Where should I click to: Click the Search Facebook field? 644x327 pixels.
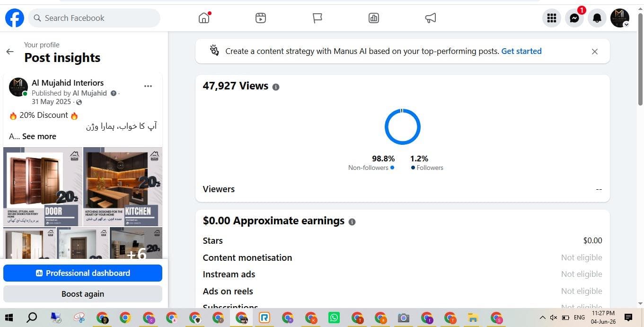[x=95, y=18]
